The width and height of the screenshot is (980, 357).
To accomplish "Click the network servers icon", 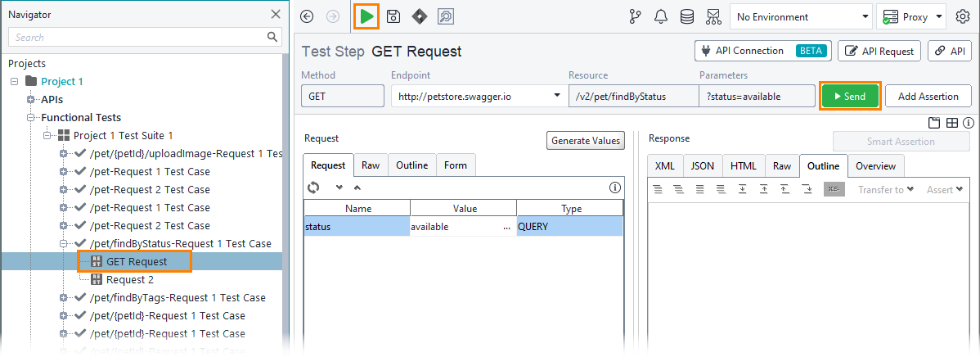I will tap(713, 17).
